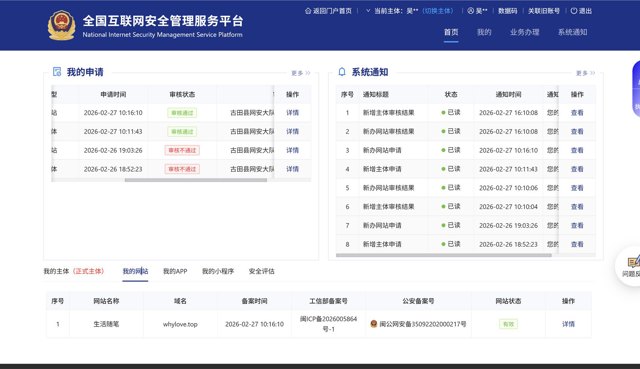Click 查看 for notification number 3
This screenshot has height=369, width=640.
click(x=577, y=150)
